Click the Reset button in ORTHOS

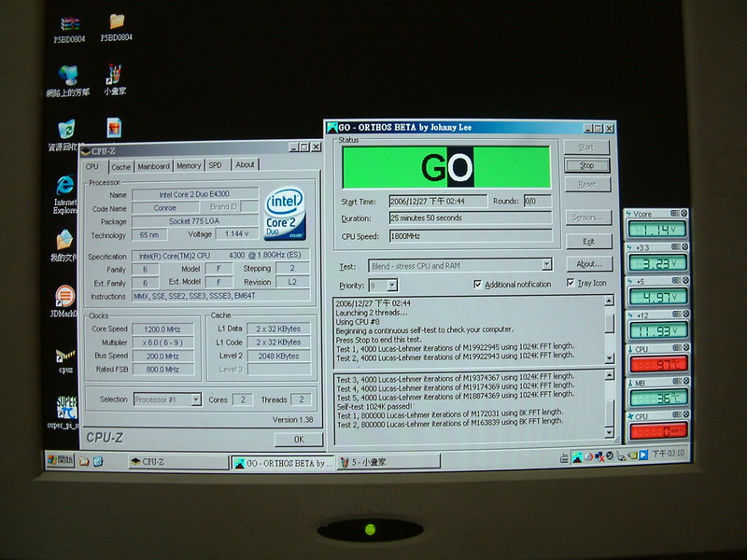tap(587, 184)
